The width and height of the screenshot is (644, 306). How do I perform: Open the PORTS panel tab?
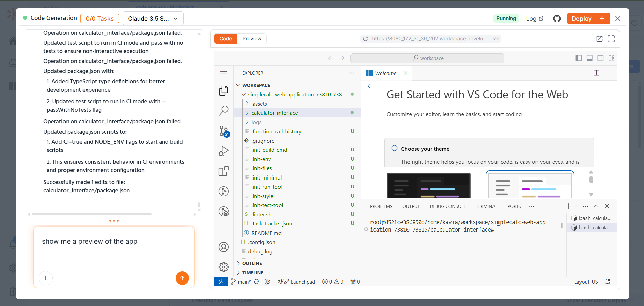(x=514, y=206)
